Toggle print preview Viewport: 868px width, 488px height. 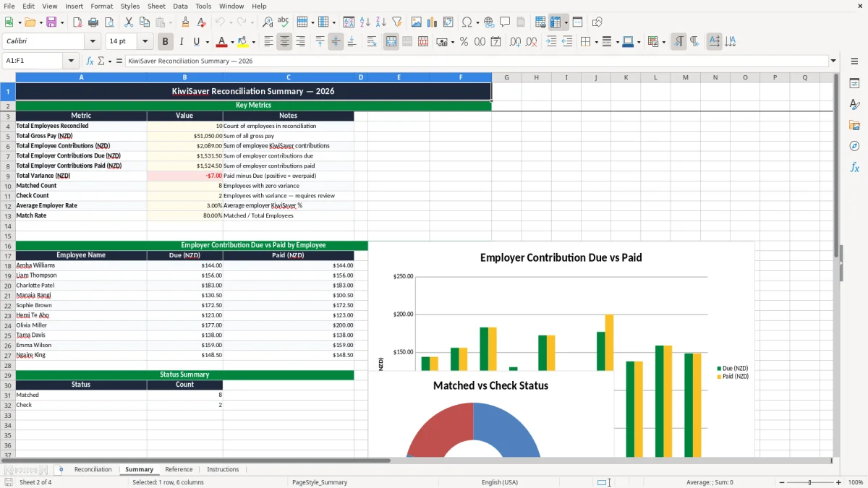click(x=109, y=22)
